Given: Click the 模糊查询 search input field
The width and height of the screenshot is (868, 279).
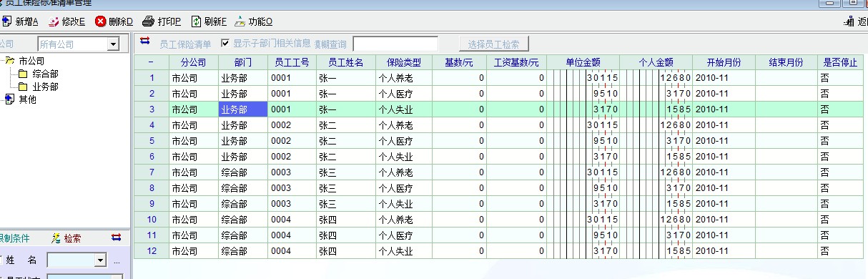Looking at the screenshot, I should [x=395, y=44].
